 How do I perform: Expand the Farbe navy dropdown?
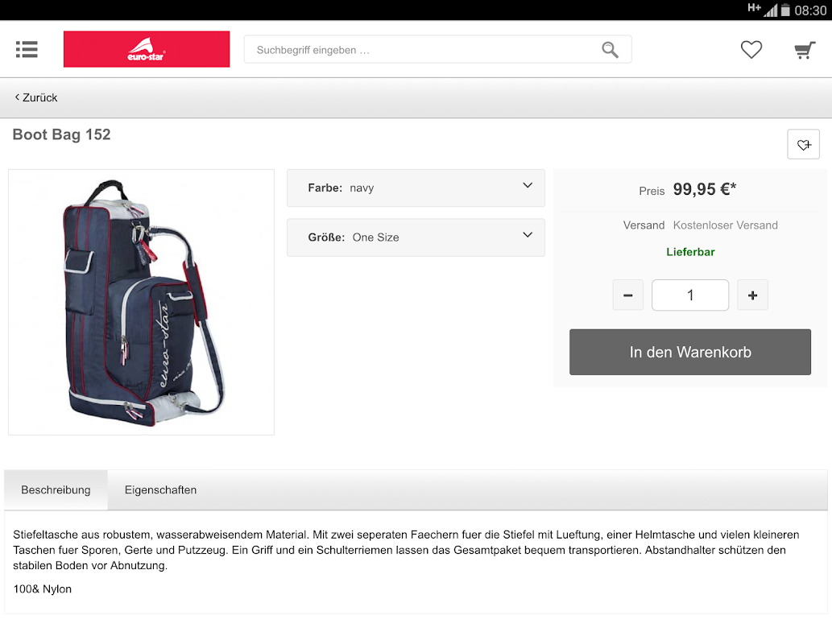point(416,188)
